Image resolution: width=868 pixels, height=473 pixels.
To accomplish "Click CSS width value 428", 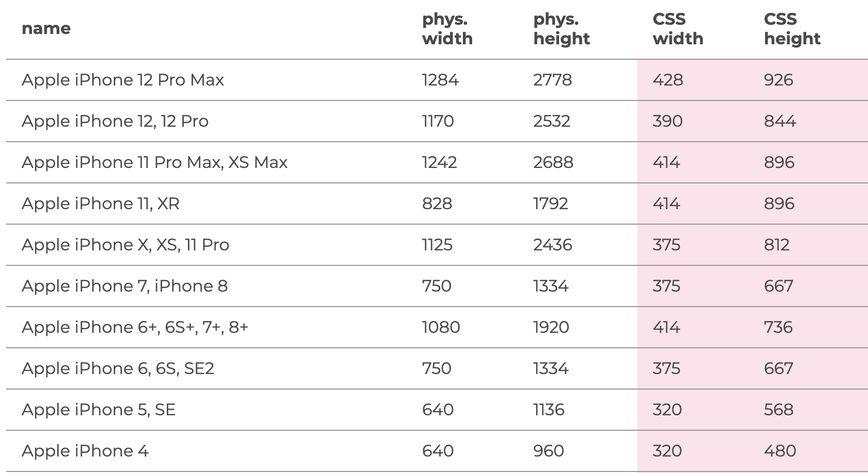I will (x=668, y=80).
